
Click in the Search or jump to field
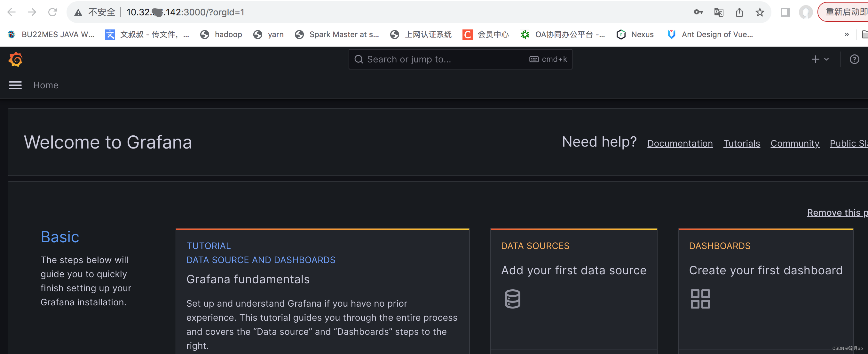pos(460,59)
